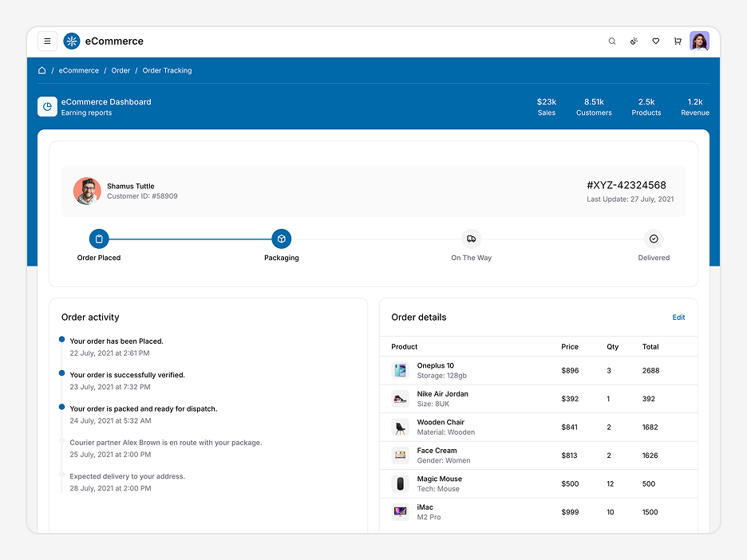Select the Oneplus 10 product name
Screen dimensions: 747x560
[436, 365]
